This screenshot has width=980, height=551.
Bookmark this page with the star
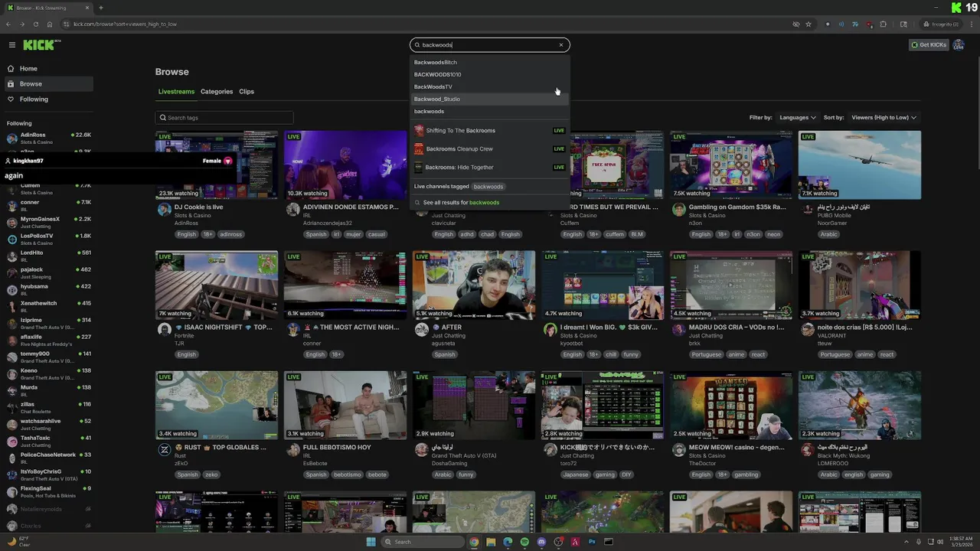[808, 24]
